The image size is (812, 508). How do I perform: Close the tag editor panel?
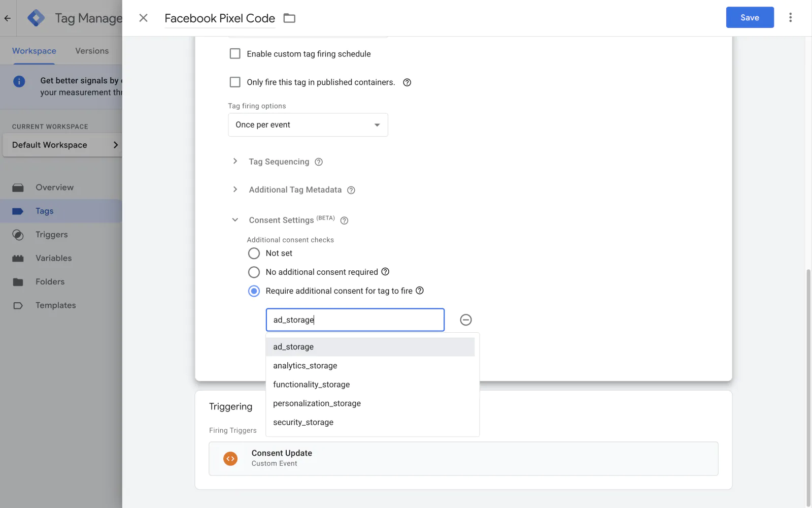[x=144, y=18]
